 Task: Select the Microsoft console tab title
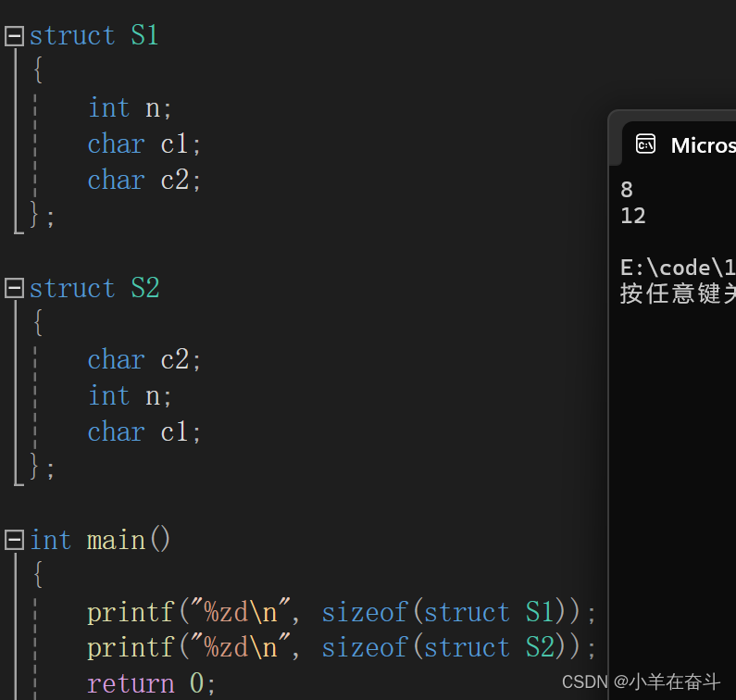pyautogui.click(x=704, y=145)
